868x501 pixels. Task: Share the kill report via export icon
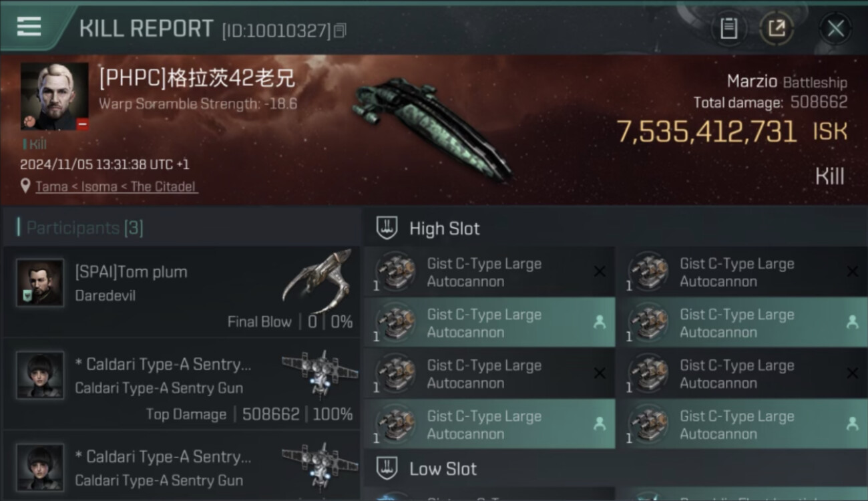(777, 29)
